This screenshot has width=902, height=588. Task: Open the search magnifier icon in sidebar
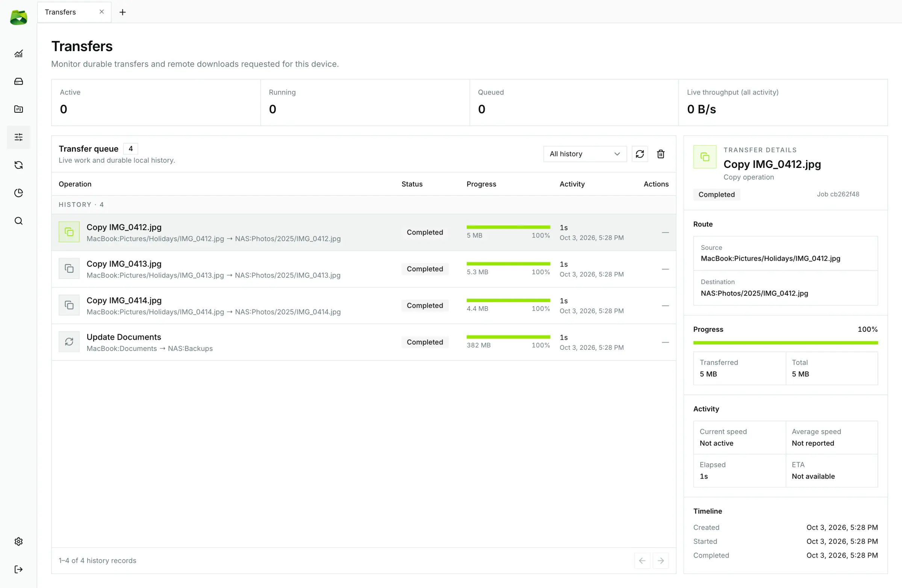tap(18, 221)
